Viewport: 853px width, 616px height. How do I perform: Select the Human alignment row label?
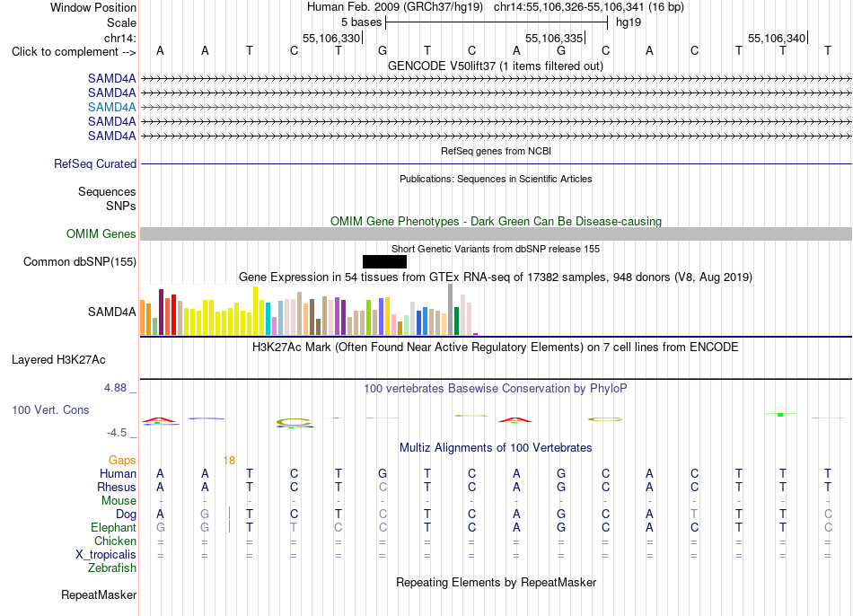[118, 474]
